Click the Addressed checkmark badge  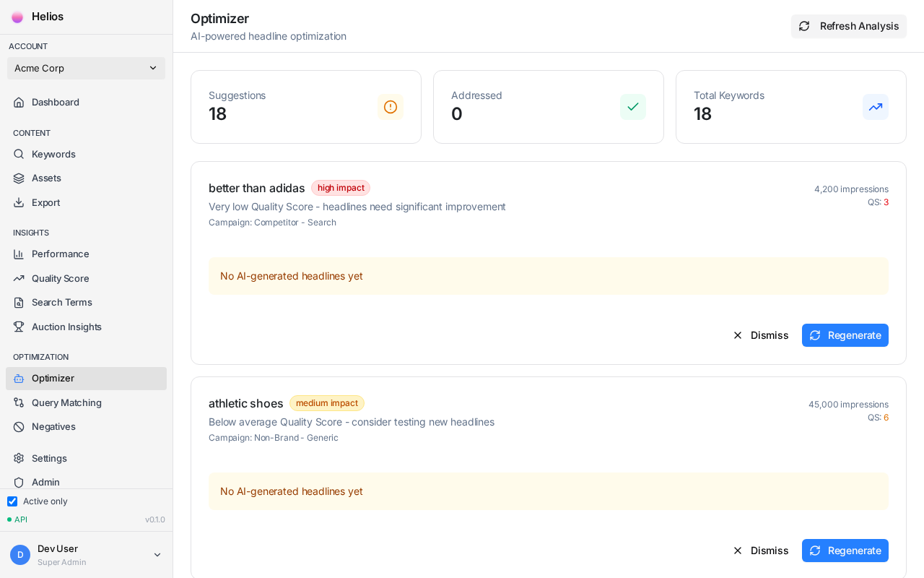633,107
